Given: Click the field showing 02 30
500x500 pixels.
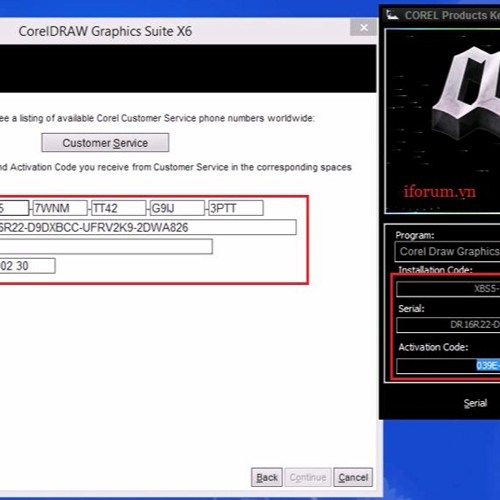Looking at the screenshot, I should (27, 266).
